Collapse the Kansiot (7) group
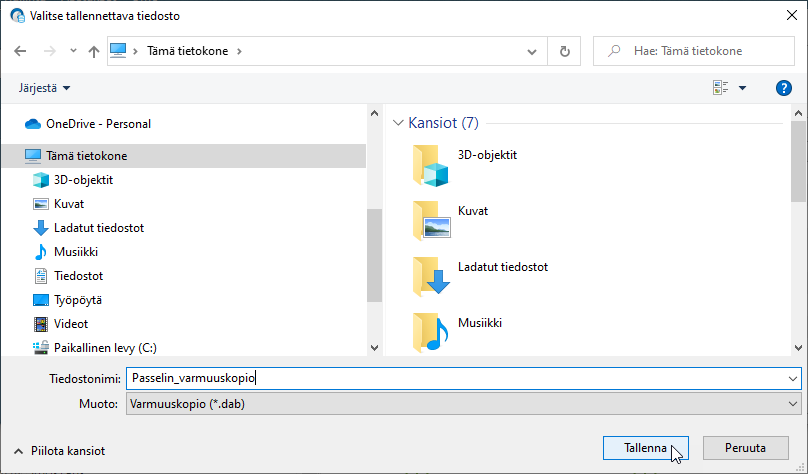Screen dimensions: 808x474 [398, 123]
